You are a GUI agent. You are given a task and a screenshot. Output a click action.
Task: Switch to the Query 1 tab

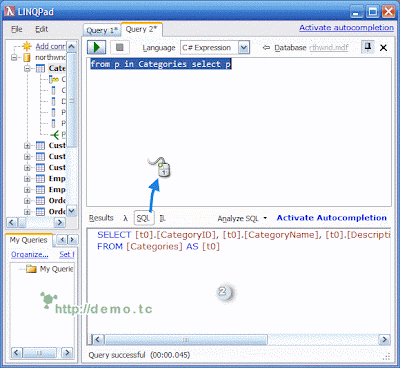[x=102, y=30]
